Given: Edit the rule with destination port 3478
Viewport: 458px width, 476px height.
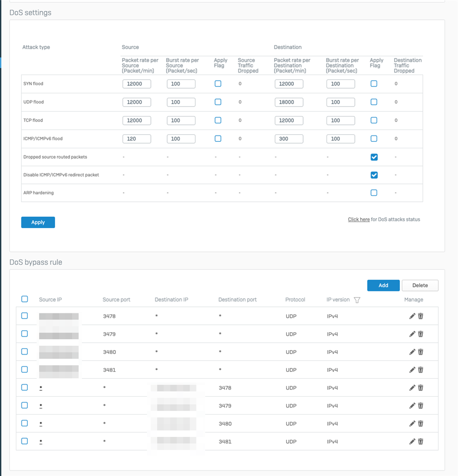Looking at the screenshot, I should pos(412,388).
